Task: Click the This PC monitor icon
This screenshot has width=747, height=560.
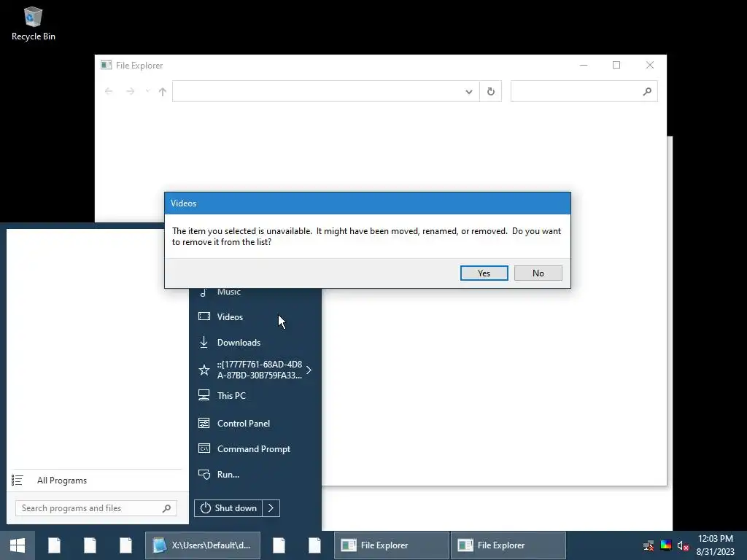Action: point(204,395)
